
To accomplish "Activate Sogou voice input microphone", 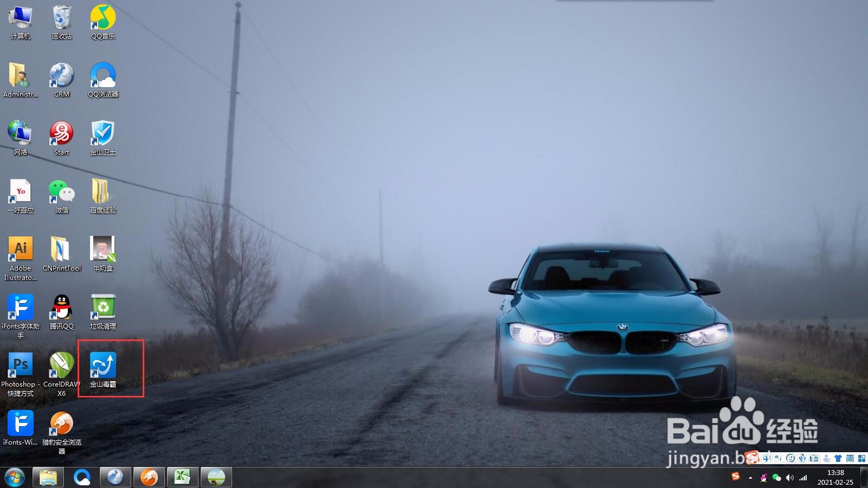I will pyautogui.click(x=802, y=459).
